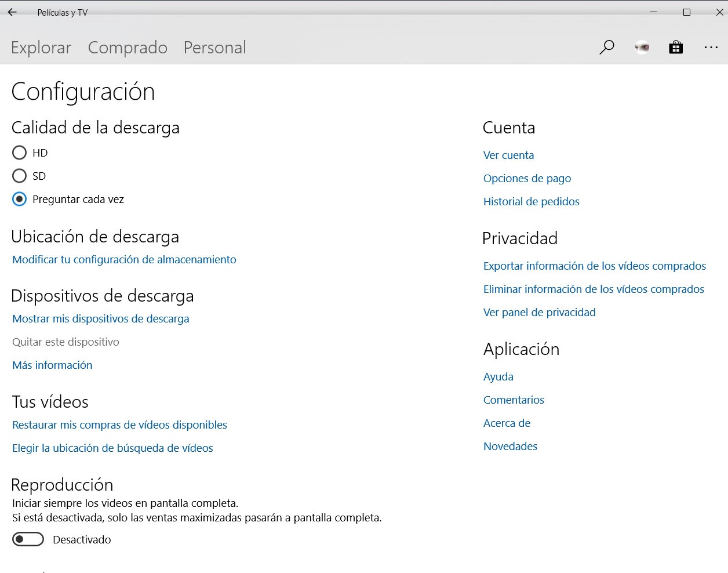
Task: Open the search magnifier icon
Action: 607,48
